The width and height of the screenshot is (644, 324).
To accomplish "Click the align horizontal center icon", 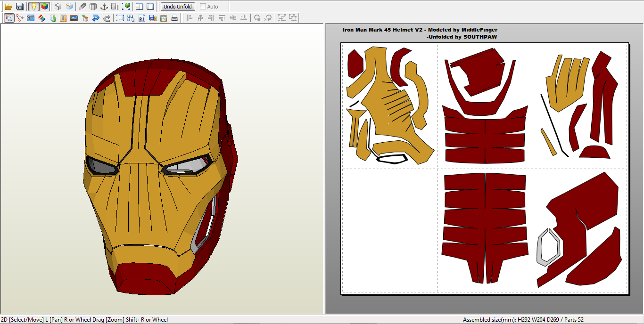I will click(200, 18).
